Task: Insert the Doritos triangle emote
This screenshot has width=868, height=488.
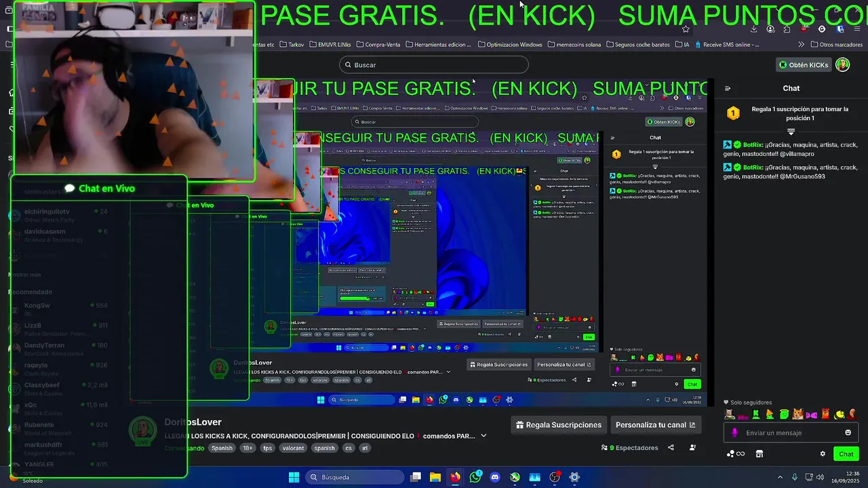Action: tap(770, 414)
